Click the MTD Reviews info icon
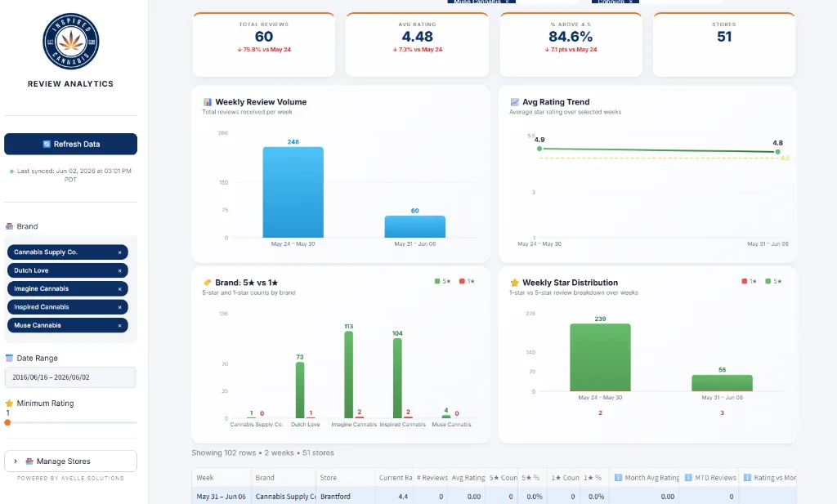 (688, 478)
